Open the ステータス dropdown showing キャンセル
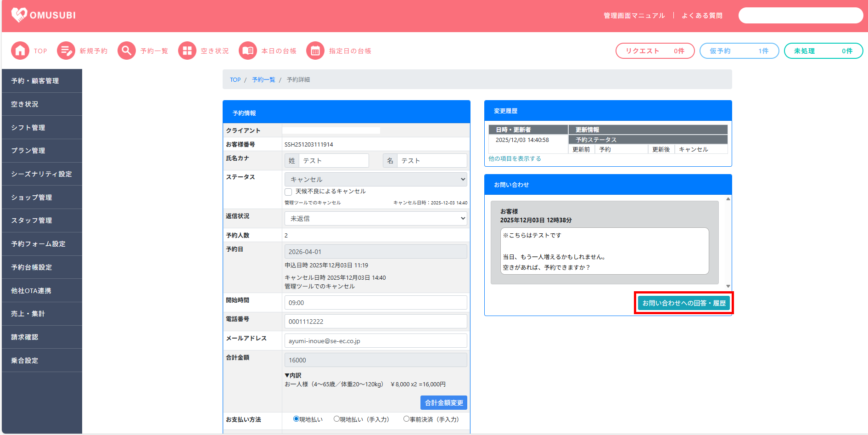 click(x=375, y=180)
